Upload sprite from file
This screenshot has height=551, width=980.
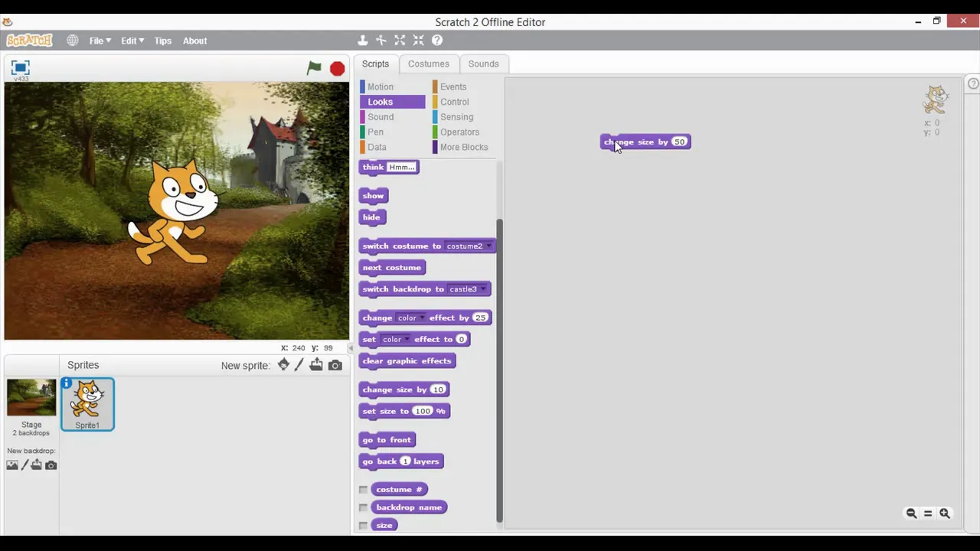[x=316, y=365]
